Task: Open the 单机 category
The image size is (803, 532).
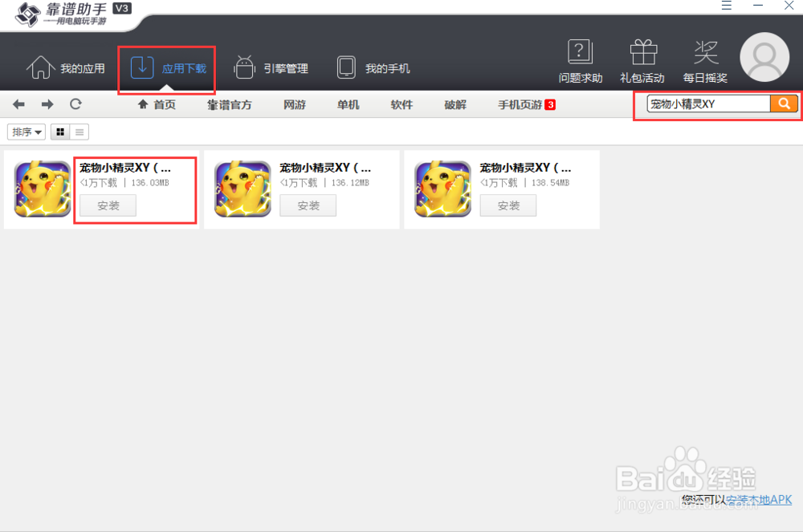Action: click(349, 105)
